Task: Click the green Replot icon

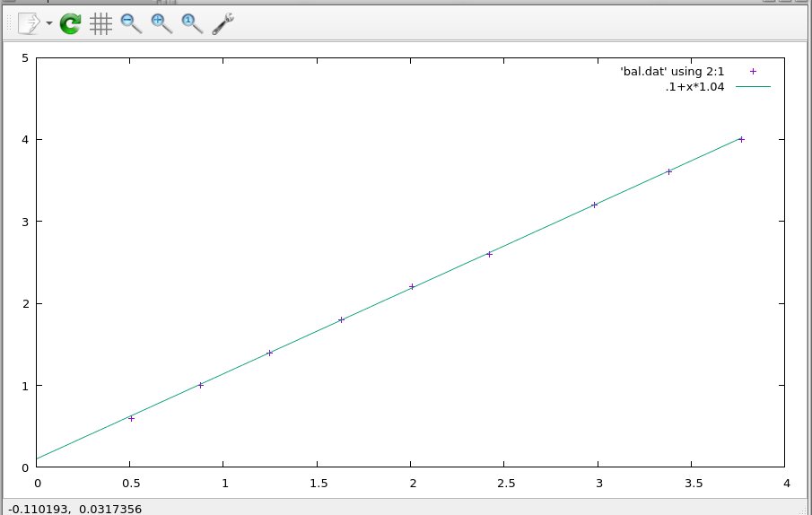Action: pyautogui.click(x=70, y=24)
